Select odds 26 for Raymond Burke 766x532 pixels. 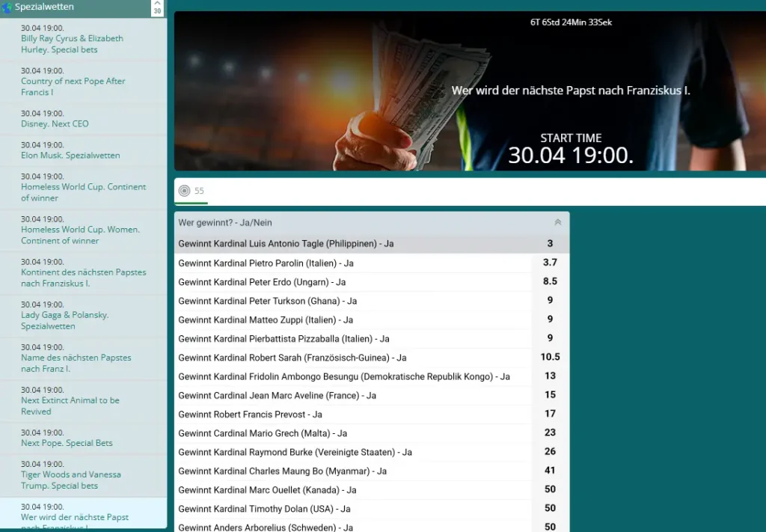tap(550, 451)
